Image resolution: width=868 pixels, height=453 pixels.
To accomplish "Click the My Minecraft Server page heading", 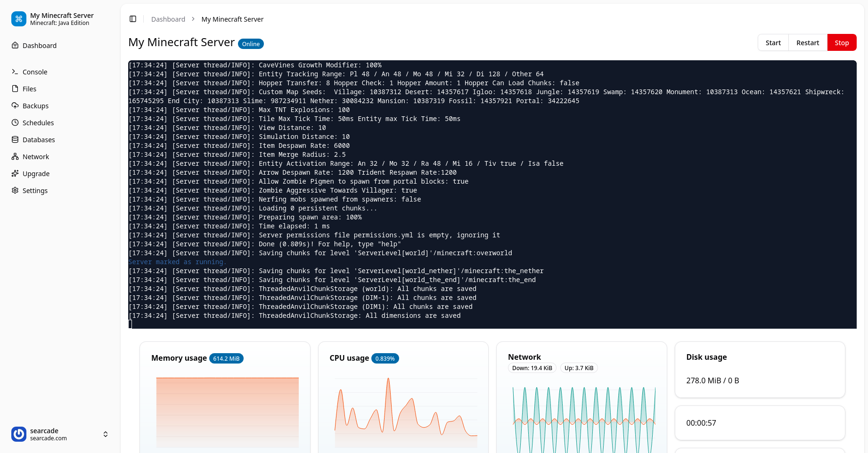I will point(181,42).
